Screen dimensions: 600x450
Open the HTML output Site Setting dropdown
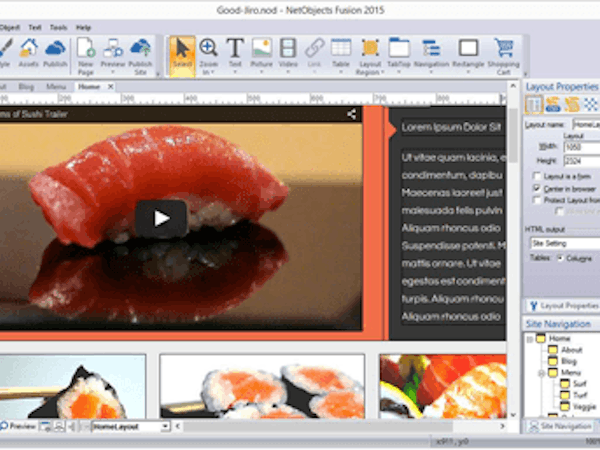click(x=565, y=243)
